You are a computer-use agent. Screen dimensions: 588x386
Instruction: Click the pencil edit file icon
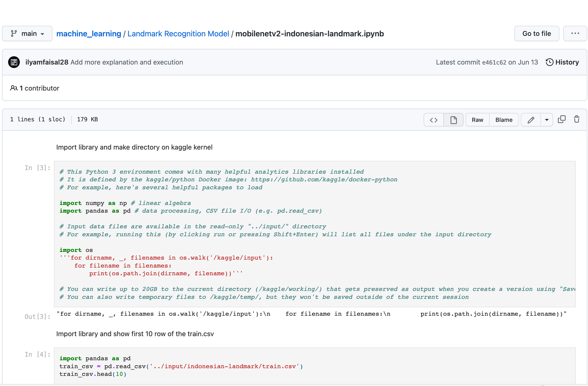click(531, 120)
